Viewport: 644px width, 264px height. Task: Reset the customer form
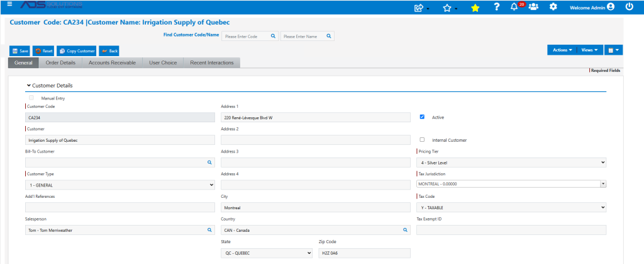[43, 51]
